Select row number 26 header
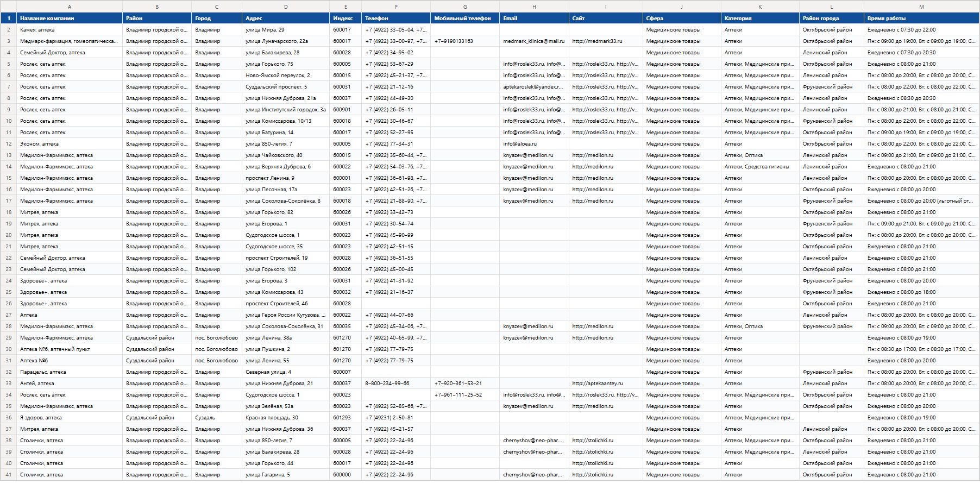 coord(8,304)
